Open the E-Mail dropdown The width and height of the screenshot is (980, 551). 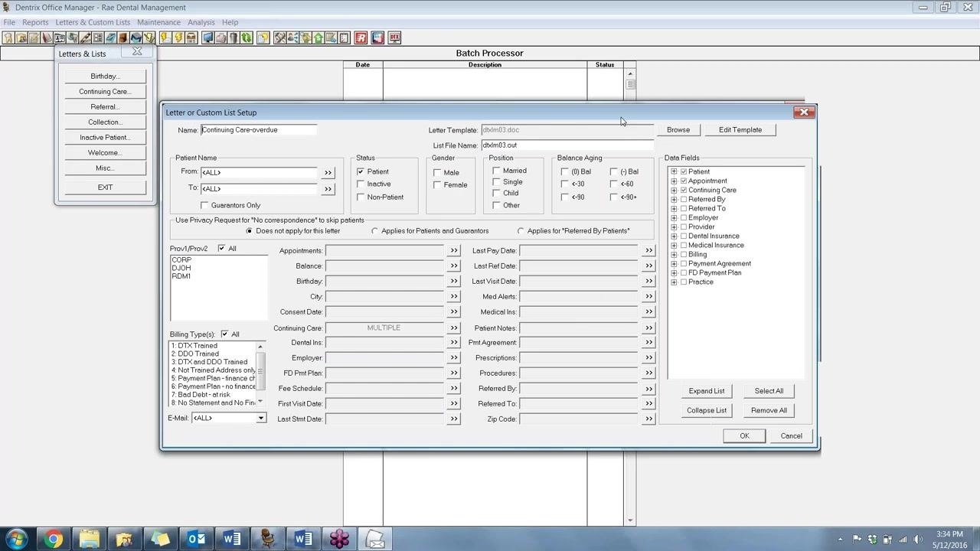[260, 418]
